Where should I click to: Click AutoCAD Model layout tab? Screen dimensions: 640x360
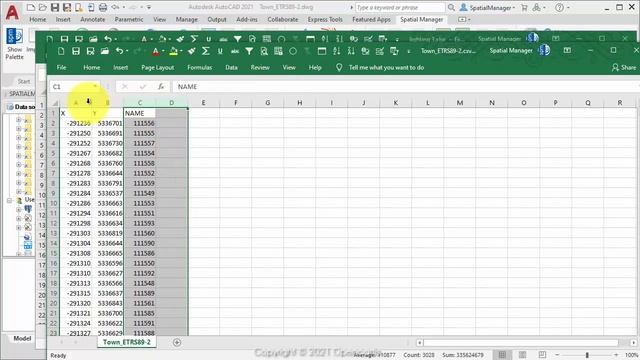point(22,338)
